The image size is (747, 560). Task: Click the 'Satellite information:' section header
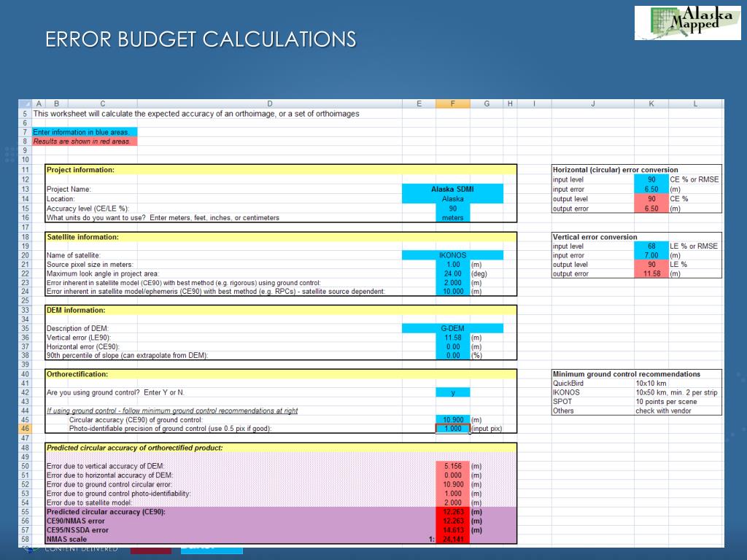coord(281,237)
